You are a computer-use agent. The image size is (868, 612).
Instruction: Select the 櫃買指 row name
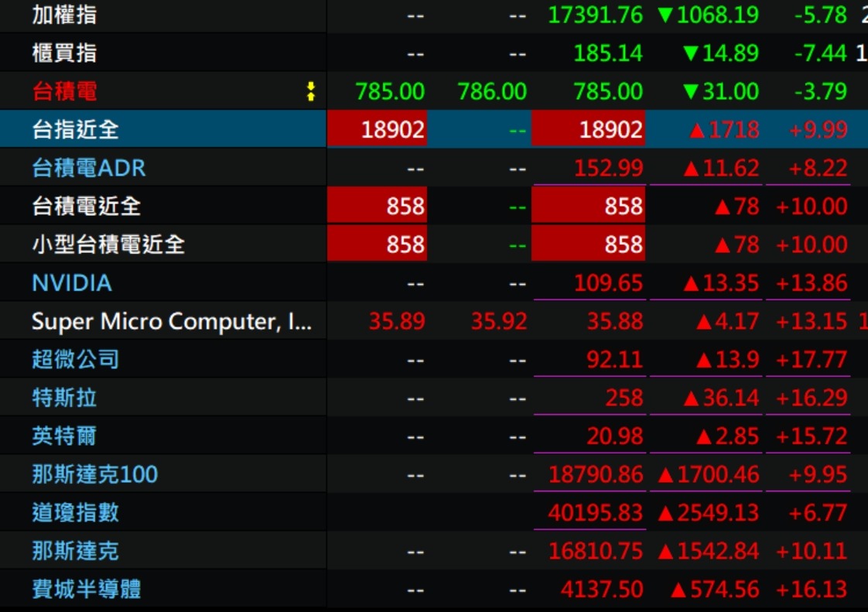[x=64, y=53]
